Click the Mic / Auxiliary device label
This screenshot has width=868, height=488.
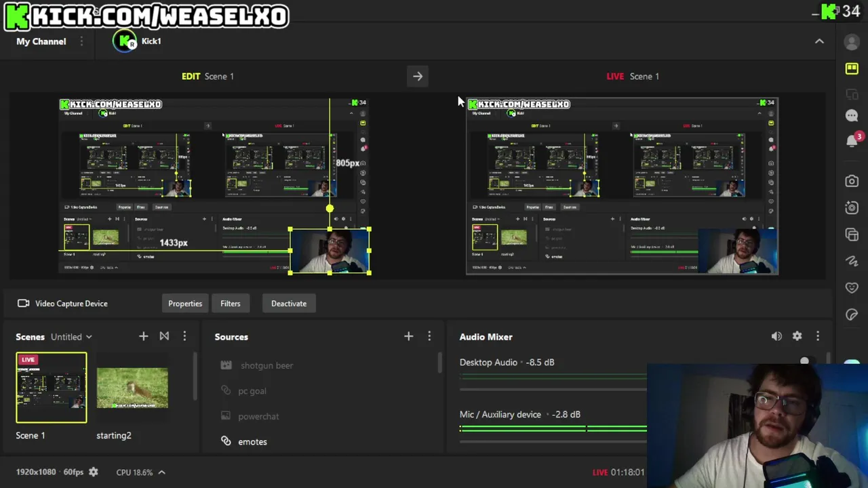point(500,415)
